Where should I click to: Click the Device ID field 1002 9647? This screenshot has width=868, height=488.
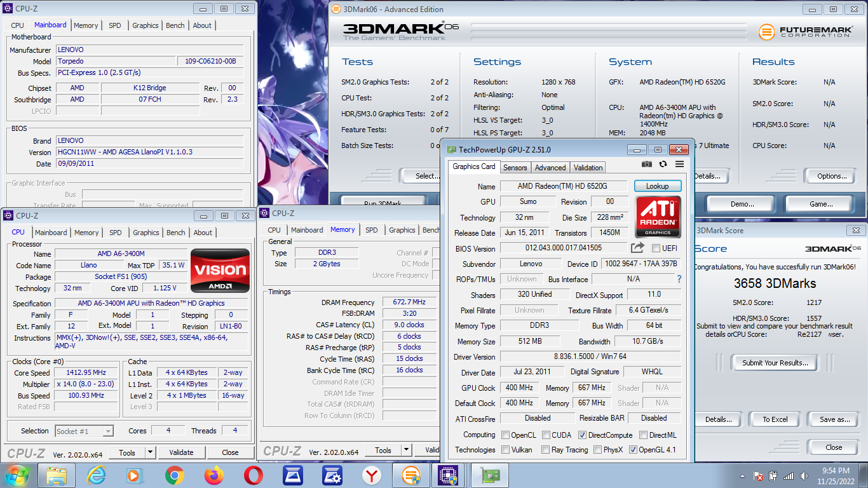(641, 264)
